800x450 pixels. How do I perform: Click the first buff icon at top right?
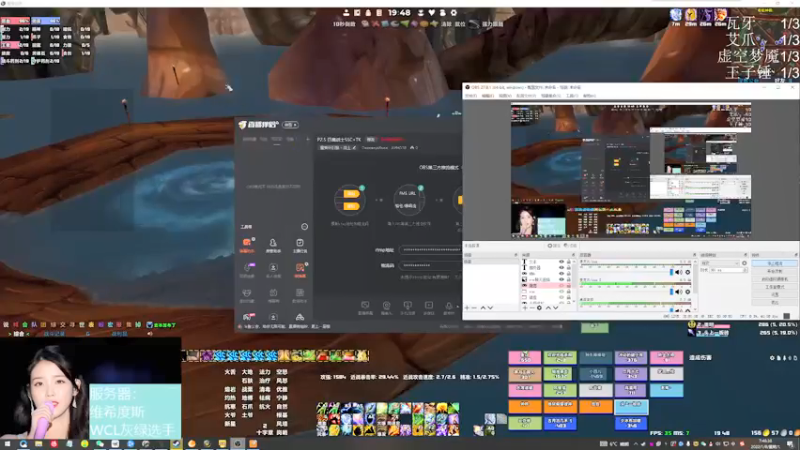(x=676, y=15)
